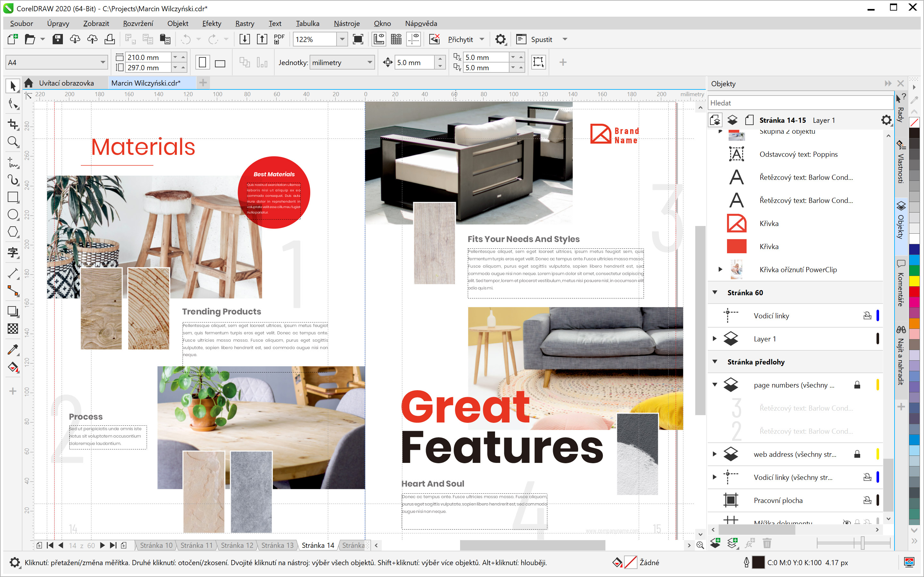Viewport: 924px width, 577px height.
Task: Select the Eyedropper tool
Action: click(x=13, y=349)
